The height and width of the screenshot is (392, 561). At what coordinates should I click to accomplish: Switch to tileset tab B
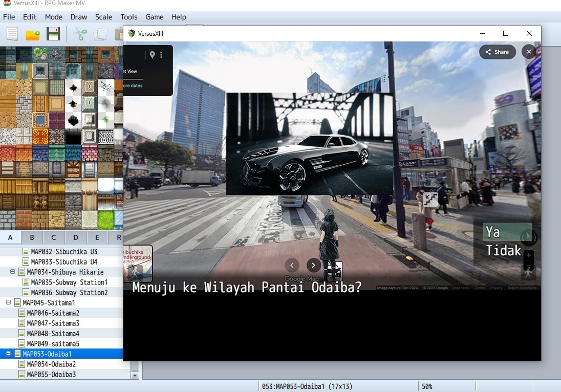[x=32, y=237]
